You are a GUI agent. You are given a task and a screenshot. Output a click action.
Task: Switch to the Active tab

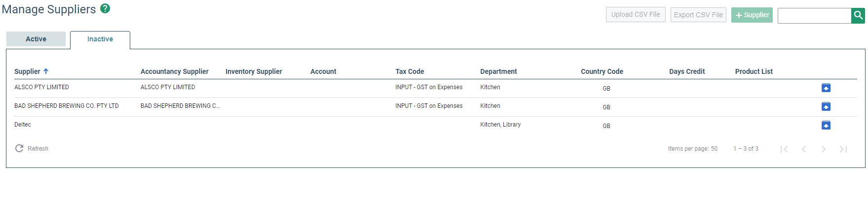click(x=36, y=39)
